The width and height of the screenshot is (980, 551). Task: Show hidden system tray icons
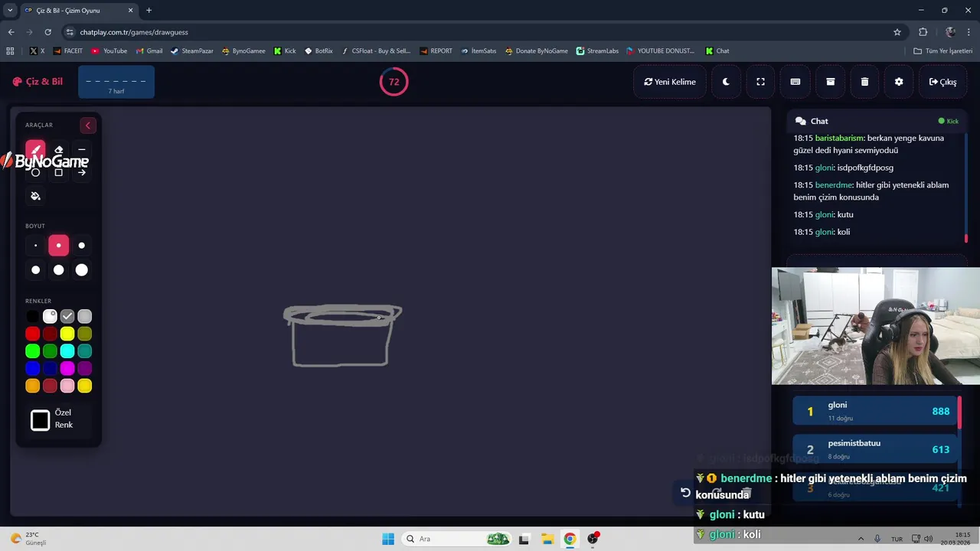tap(861, 539)
